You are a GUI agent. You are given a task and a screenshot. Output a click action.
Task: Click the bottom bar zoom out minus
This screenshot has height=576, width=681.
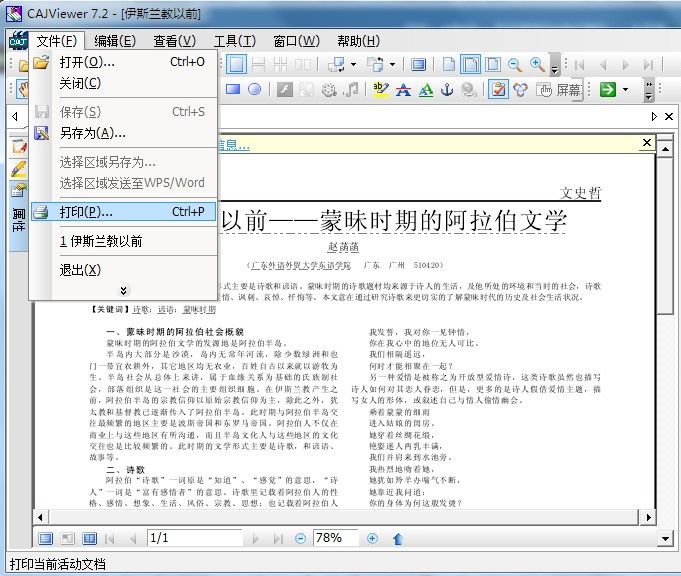click(300, 539)
